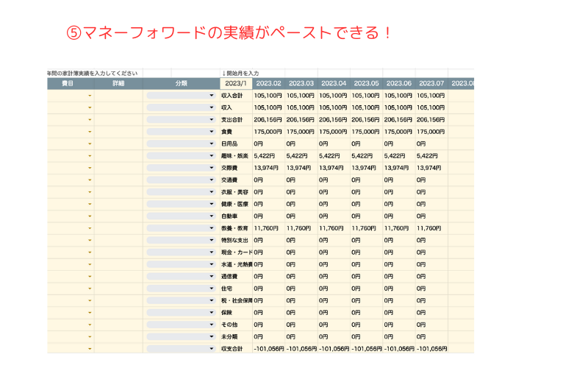Image resolution: width=588 pixels, height=368 pixels.
Task: Expand 費目 yellow arrow in 税・社会保険 row
Action: (90, 300)
